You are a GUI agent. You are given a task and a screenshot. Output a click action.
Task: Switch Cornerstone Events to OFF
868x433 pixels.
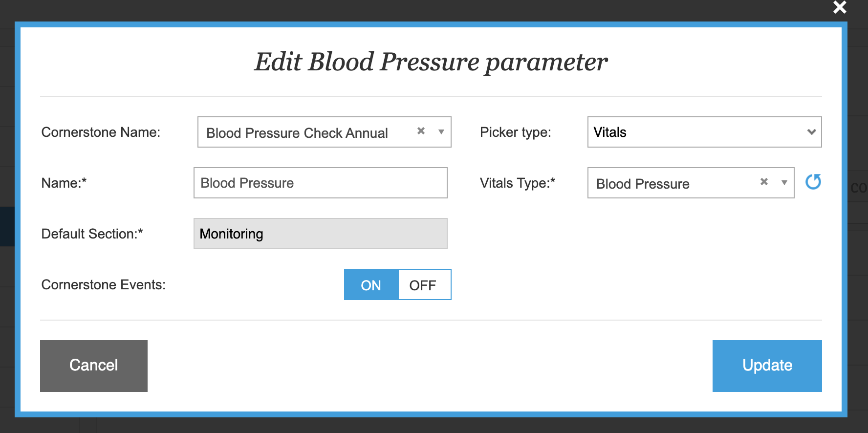(x=423, y=285)
